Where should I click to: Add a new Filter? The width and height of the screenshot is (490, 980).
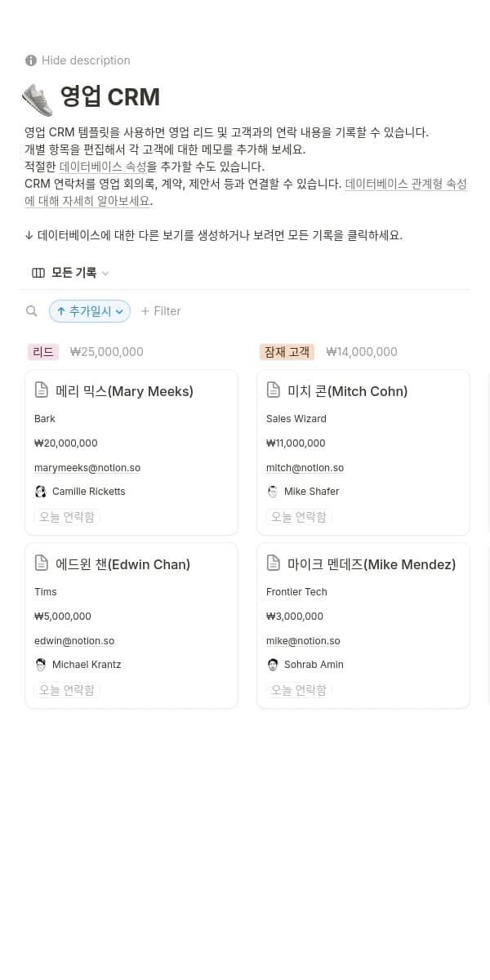tap(161, 311)
